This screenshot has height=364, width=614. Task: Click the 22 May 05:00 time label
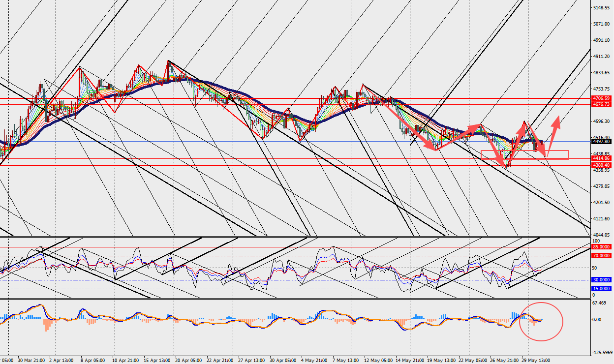473,360
